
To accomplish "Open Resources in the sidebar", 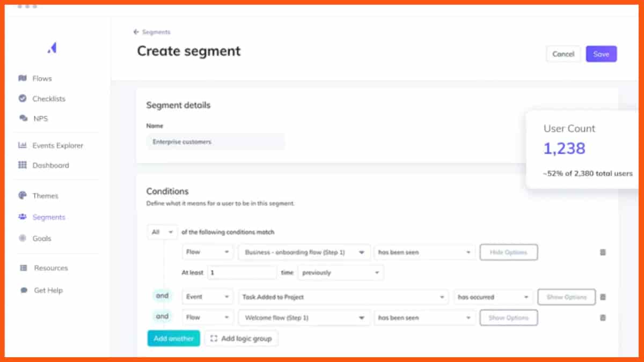I will (x=50, y=268).
